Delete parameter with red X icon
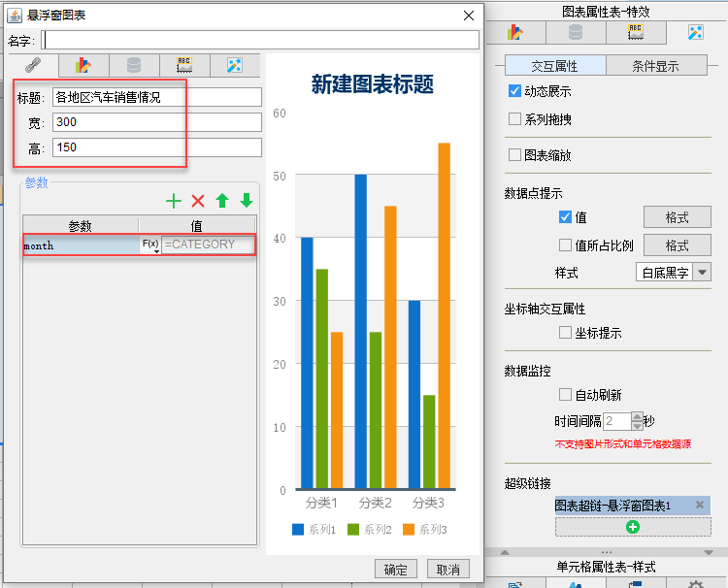The width and height of the screenshot is (728, 588). 198,201
